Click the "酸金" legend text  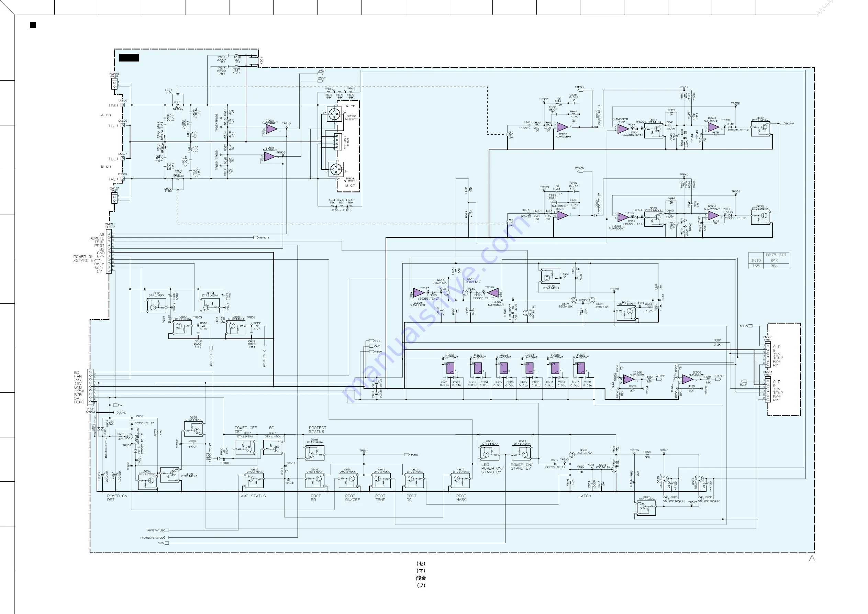click(421, 578)
